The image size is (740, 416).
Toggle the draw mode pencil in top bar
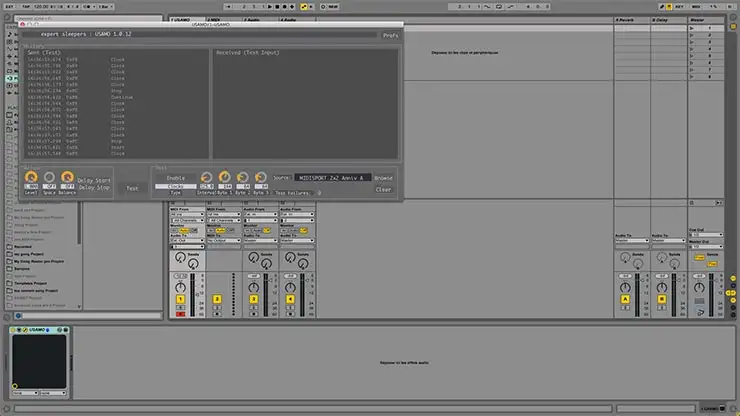tap(662, 7)
